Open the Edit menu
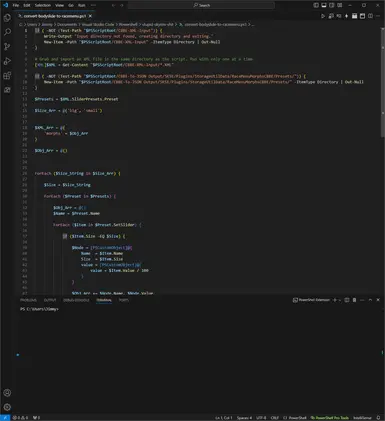This screenshot has width=385, height=421. click(27, 5)
